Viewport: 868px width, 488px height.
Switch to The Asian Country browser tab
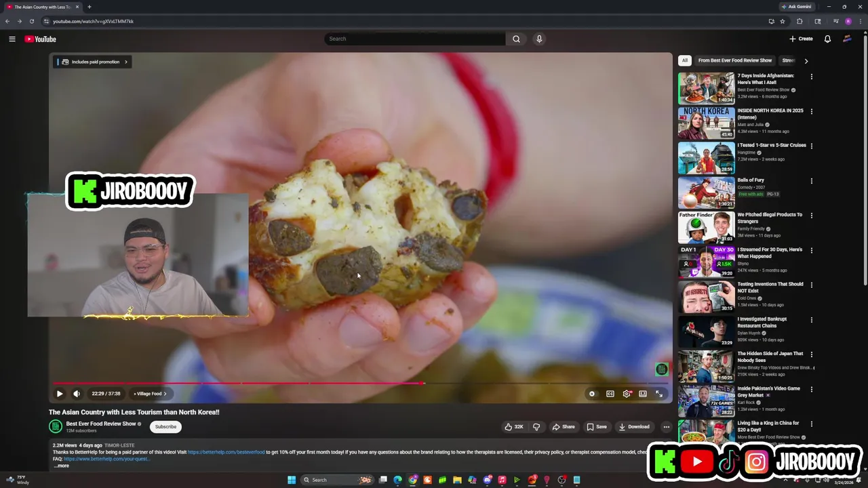click(x=42, y=7)
